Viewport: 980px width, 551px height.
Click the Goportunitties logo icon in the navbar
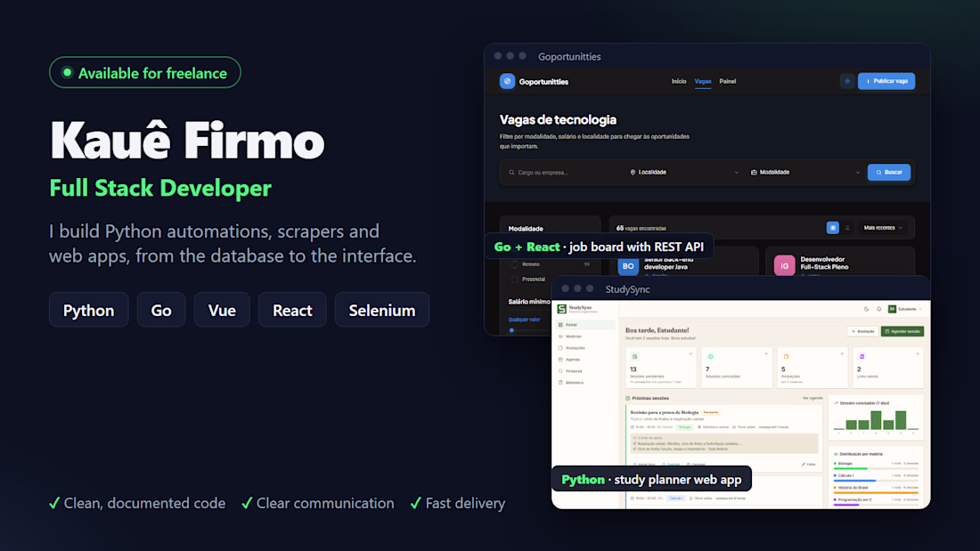[507, 81]
